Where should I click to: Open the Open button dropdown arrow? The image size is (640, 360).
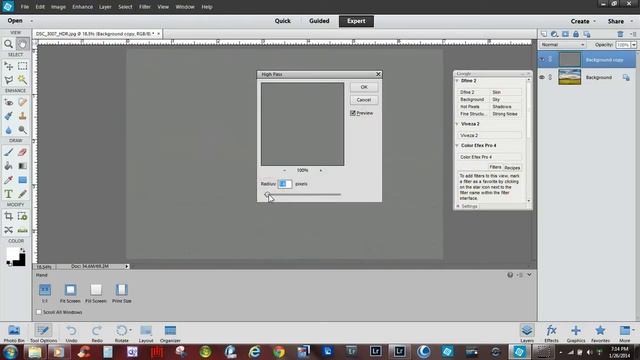coord(31,21)
